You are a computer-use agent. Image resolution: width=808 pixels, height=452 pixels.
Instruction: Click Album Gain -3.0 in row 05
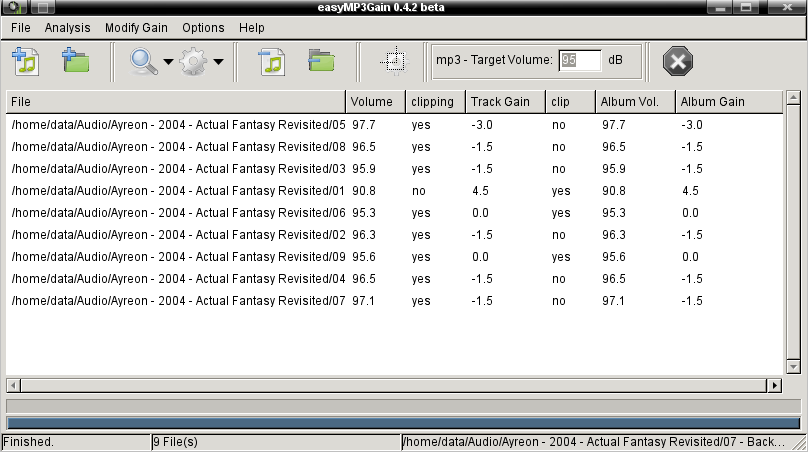(692, 125)
